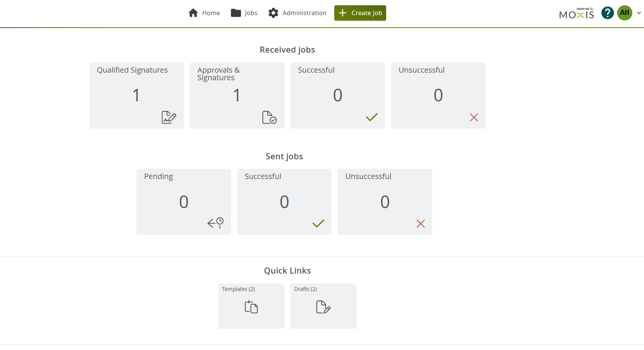Image resolution: width=644 pixels, height=350 pixels.
Task: Open the Jobs menu item
Action: click(244, 13)
